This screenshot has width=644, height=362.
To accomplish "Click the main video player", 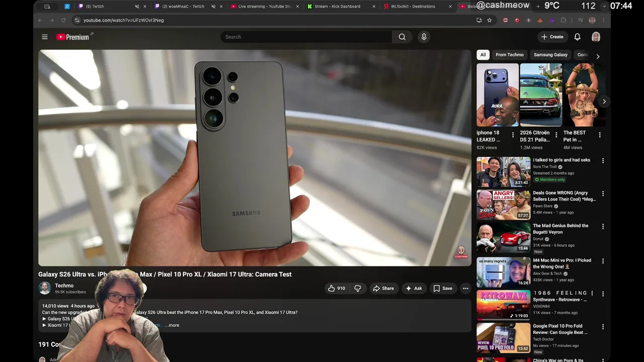I will pos(255,157).
